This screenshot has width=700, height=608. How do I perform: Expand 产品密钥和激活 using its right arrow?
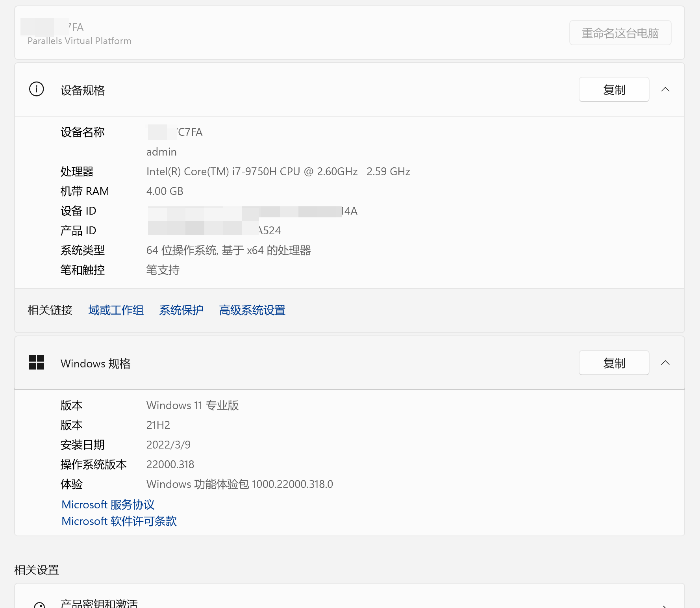click(665, 606)
